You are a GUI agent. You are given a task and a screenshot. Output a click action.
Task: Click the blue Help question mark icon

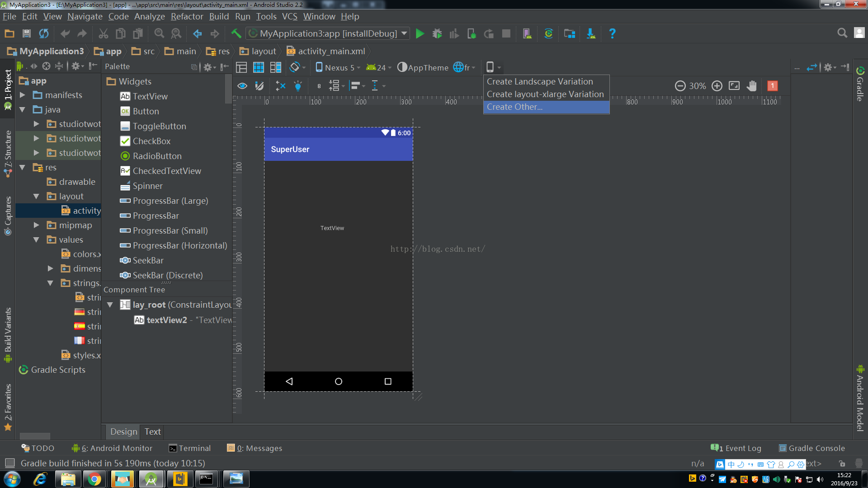[x=612, y=33]
